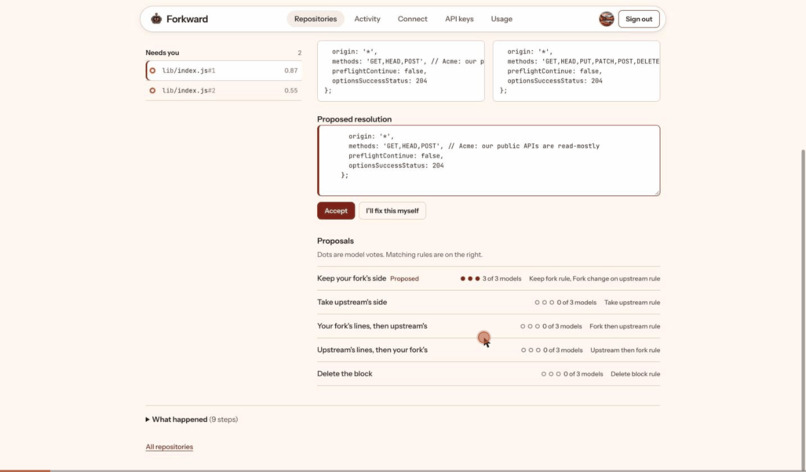Click the Forkward brand name
806x472 pixels.
pos(187,19)
